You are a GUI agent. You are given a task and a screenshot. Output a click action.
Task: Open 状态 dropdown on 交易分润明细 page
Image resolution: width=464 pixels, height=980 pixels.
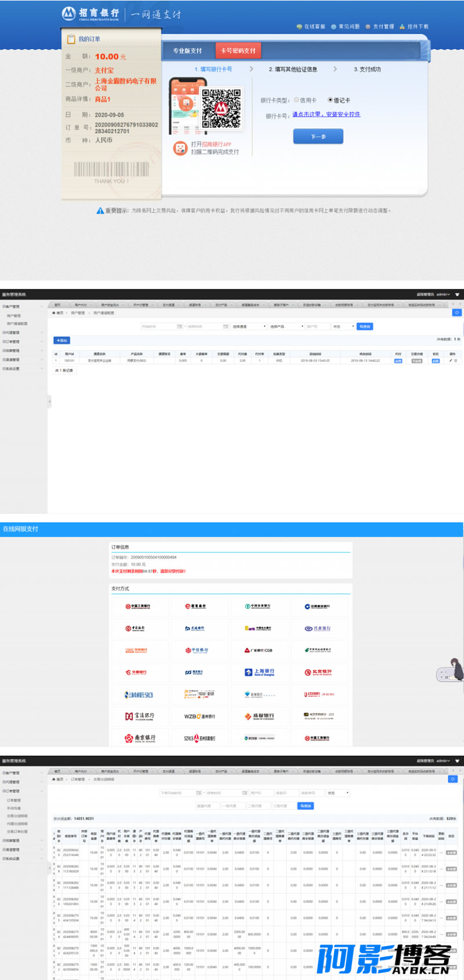(338, 792)
